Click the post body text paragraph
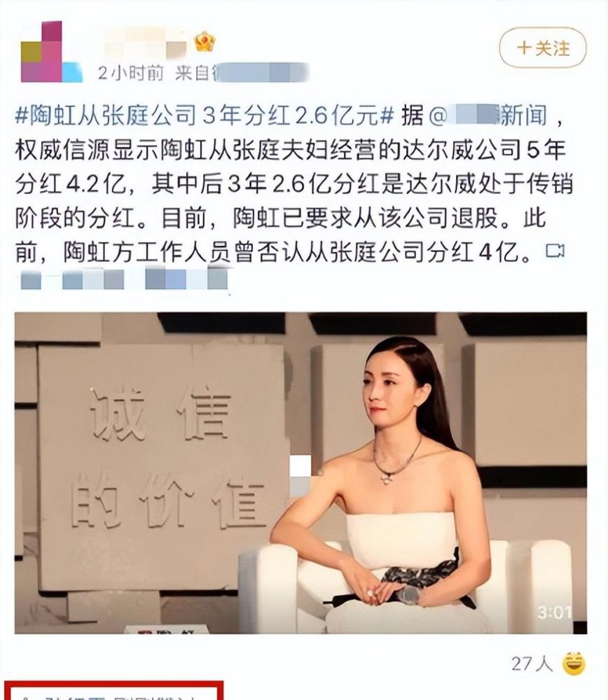The image size is (608, 700). click(x=293, y=184)
